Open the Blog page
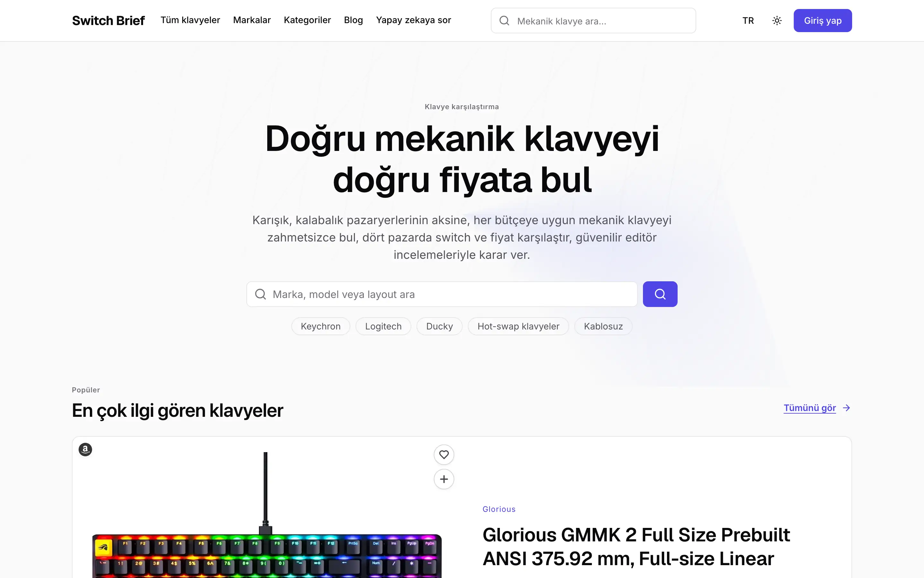This screenshot has width=924, height=578. click(354, 20)
